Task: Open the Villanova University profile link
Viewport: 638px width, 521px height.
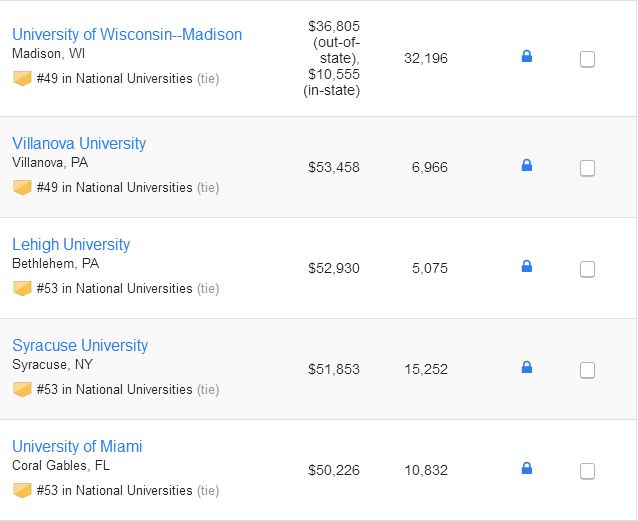Action: coord(79,144)
